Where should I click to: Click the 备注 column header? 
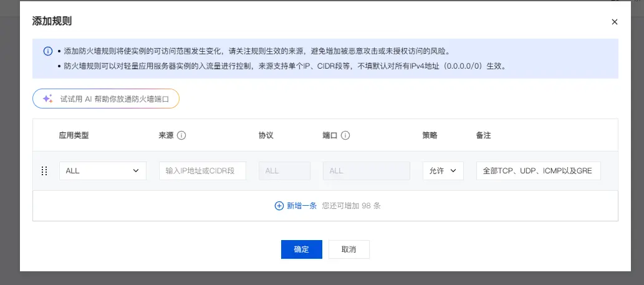(x=483, y=135)
